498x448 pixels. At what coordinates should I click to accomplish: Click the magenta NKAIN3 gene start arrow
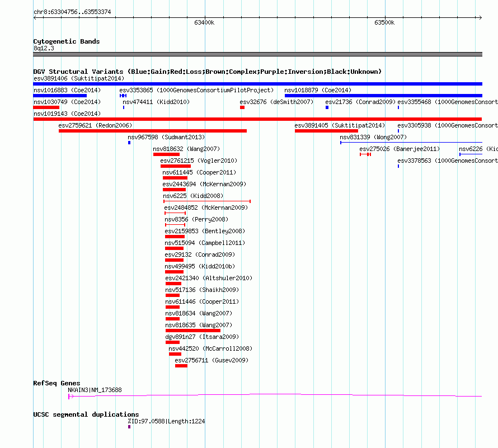point(71,396)
